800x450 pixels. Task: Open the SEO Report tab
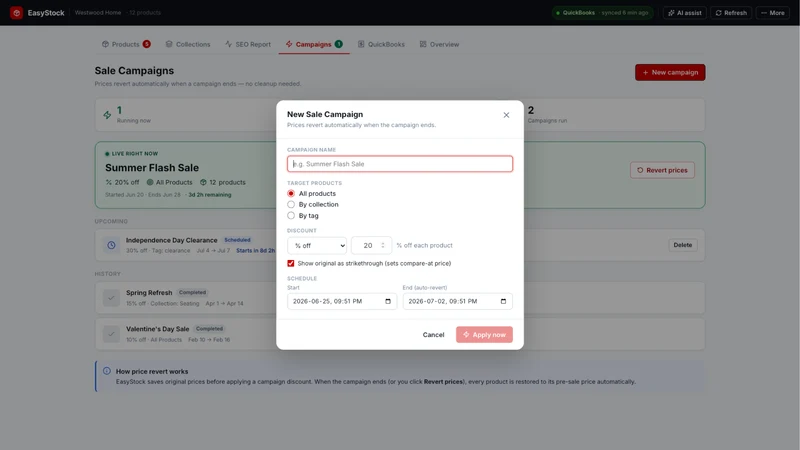tap(248, 44)
